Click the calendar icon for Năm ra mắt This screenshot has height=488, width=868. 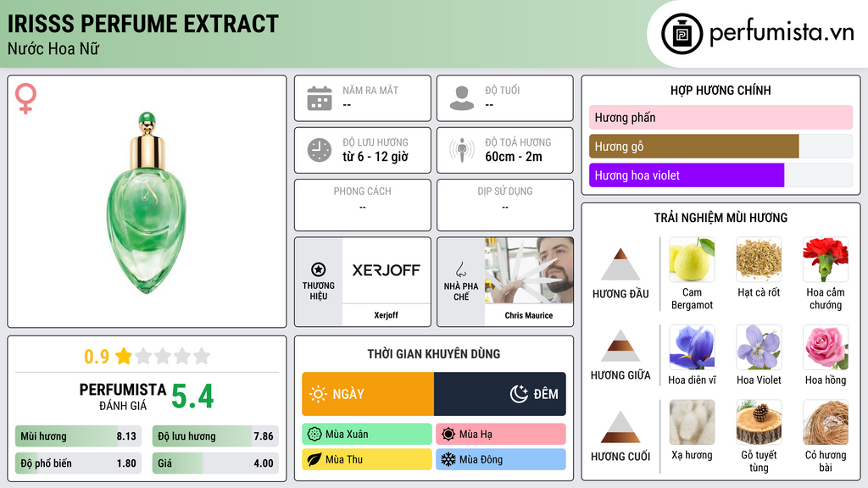click(320, 98)
